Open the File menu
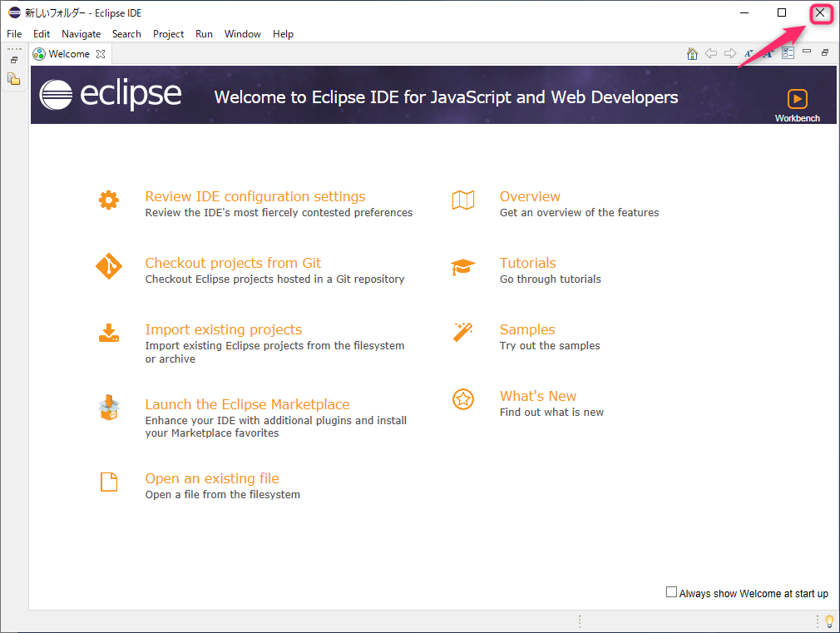This screenshot has width=840, height=633. tap(14, 34)
